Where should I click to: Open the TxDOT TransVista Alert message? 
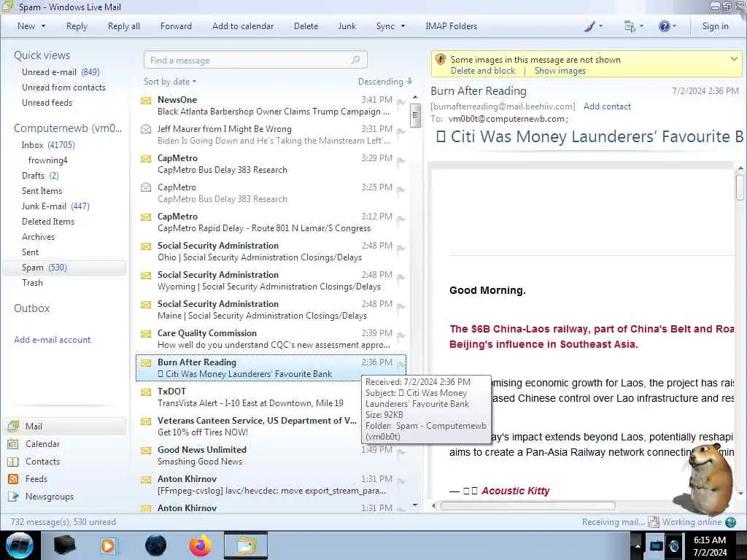(271, 397)
